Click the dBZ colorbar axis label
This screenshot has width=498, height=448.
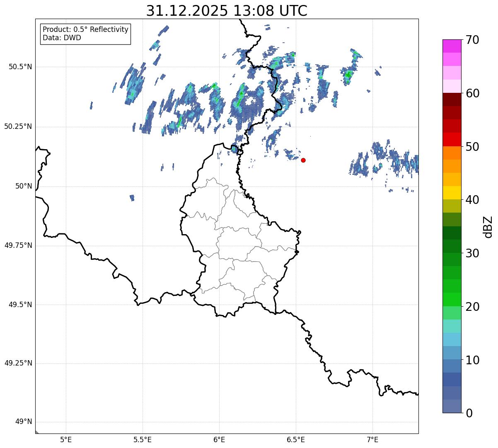tap(488, 227)
